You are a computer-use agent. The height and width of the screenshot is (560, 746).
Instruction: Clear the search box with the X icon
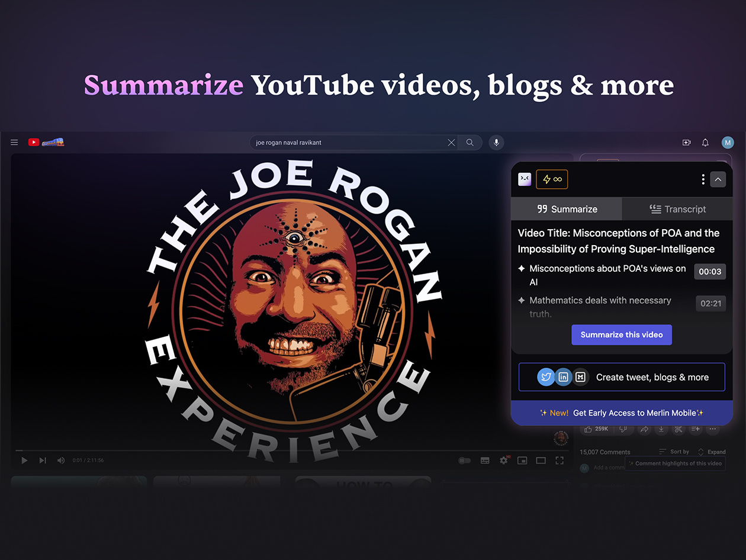coord(451,143)
